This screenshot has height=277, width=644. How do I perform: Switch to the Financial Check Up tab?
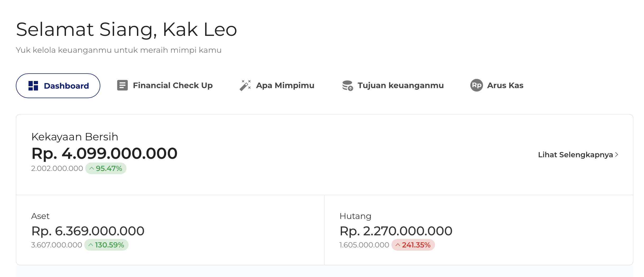pos(173,85)
